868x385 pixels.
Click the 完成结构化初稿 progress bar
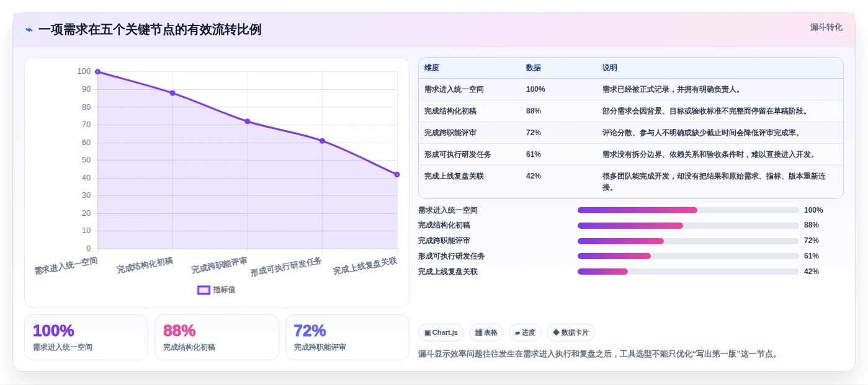tap(688, 226)
